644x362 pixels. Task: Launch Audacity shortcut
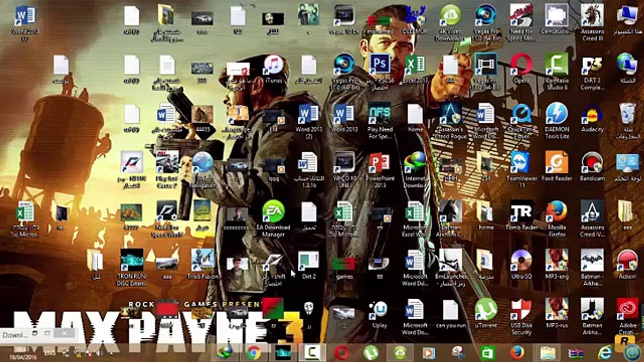tap(592, 119)
